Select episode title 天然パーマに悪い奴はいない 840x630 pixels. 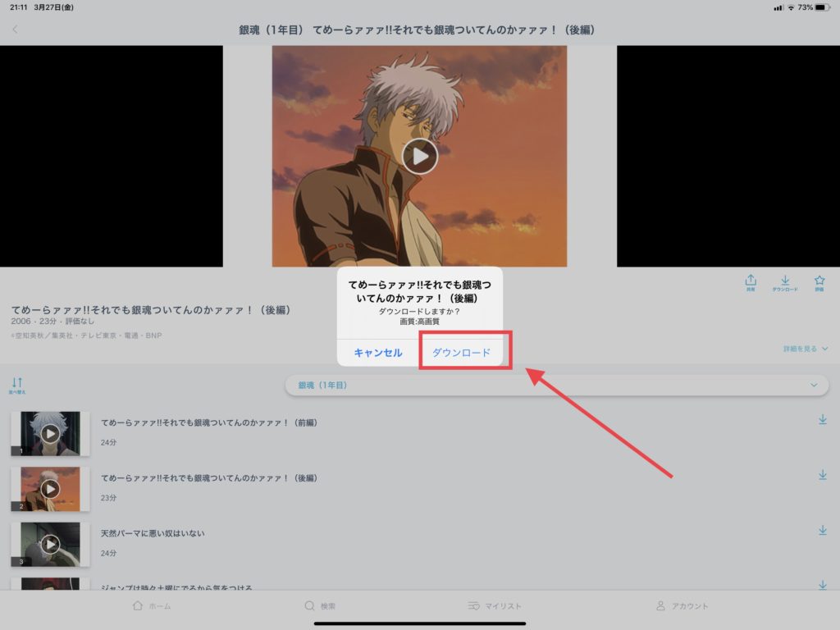[x=153, y=533]
